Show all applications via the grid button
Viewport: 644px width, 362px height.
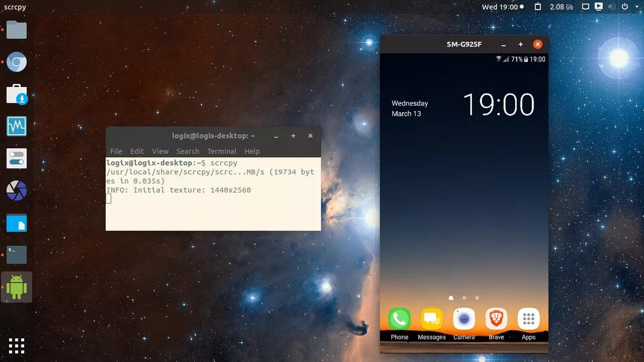16,346
